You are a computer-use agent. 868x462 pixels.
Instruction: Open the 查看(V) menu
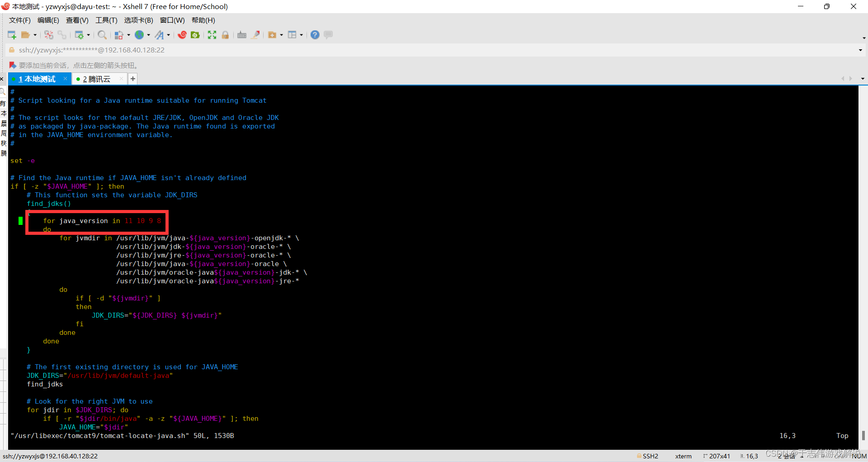[x=77, y=20]
